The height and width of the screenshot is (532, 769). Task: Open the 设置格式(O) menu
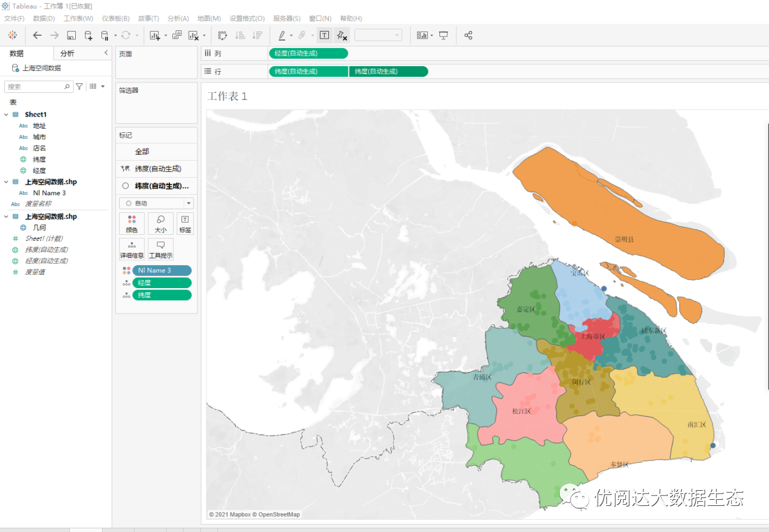[x=247, y=19]
